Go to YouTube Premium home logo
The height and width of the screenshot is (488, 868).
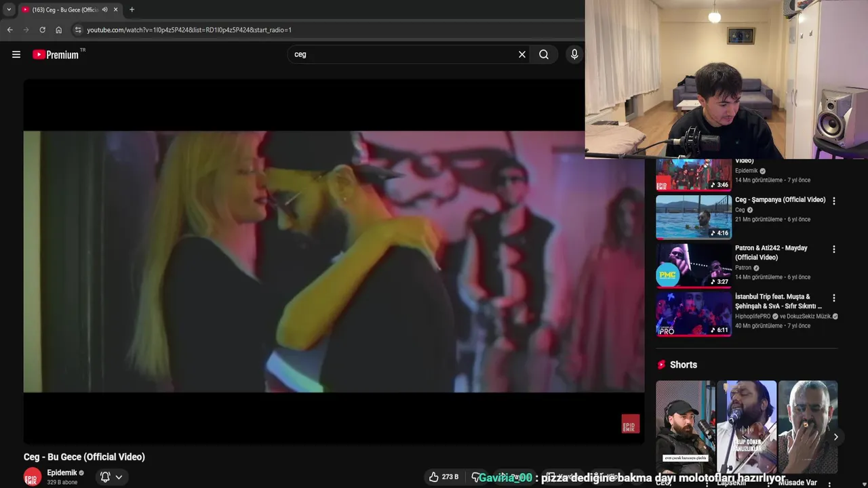coord(56,54)
